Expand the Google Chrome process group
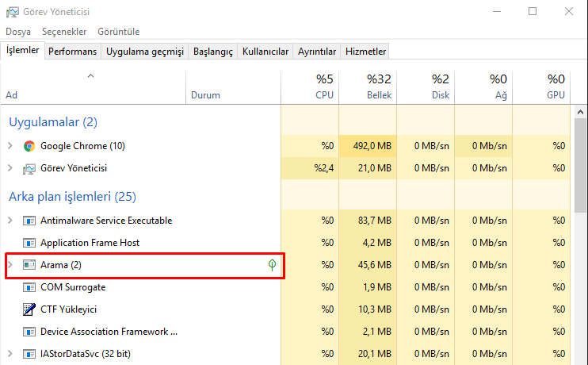Viewport: 588px width, 365px height. (x=10, y=146)
